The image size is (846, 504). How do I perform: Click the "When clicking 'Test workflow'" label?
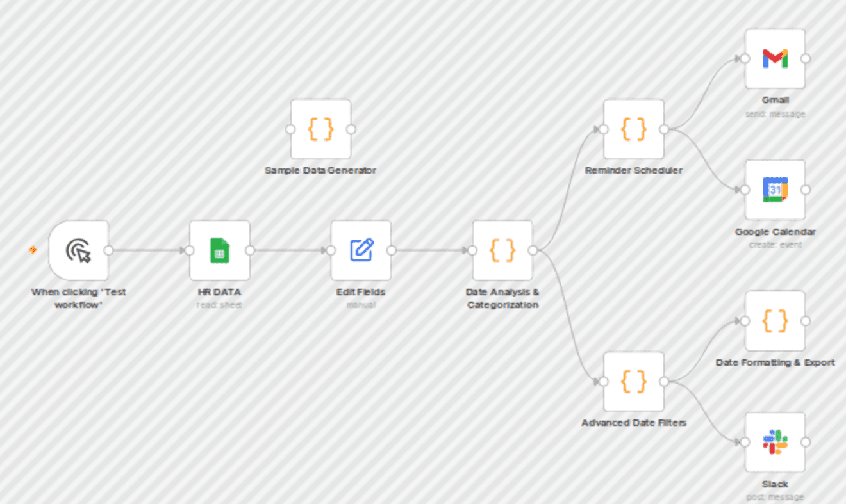79,298
